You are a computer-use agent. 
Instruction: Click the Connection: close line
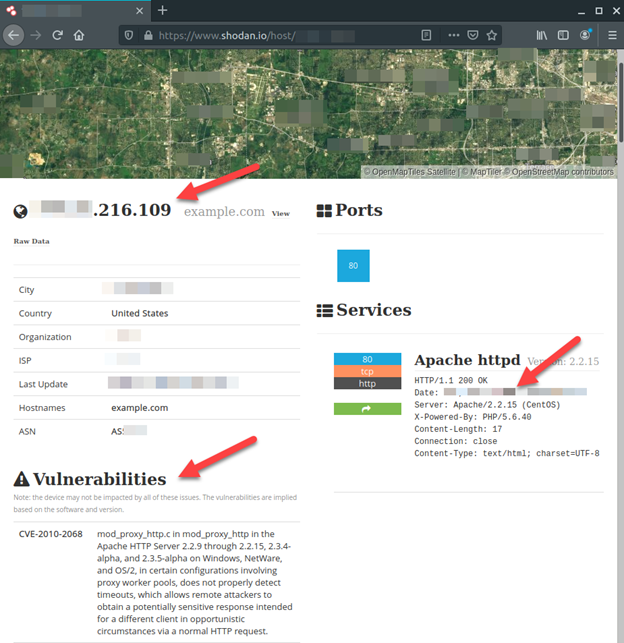click(455, 441)
